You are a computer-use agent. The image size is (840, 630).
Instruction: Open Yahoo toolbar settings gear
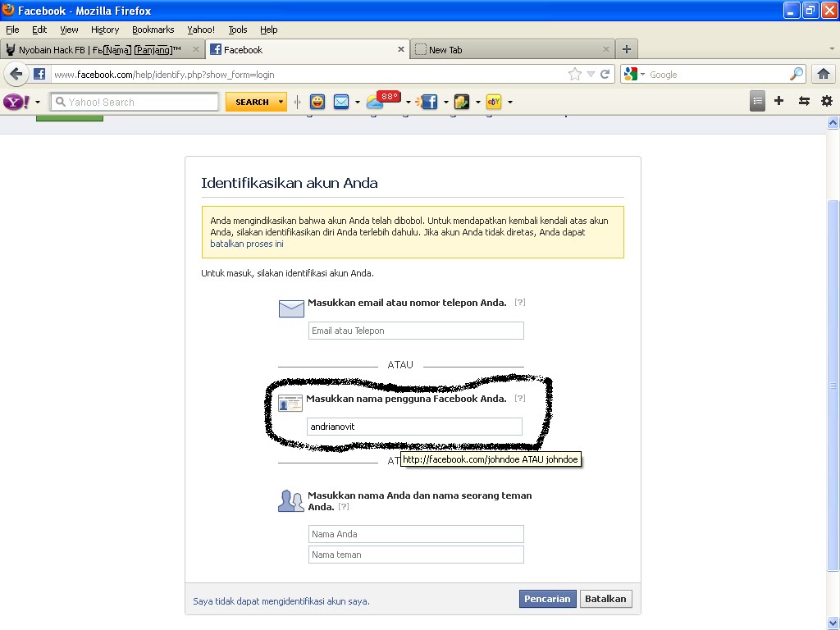click(x=827, y=101)
